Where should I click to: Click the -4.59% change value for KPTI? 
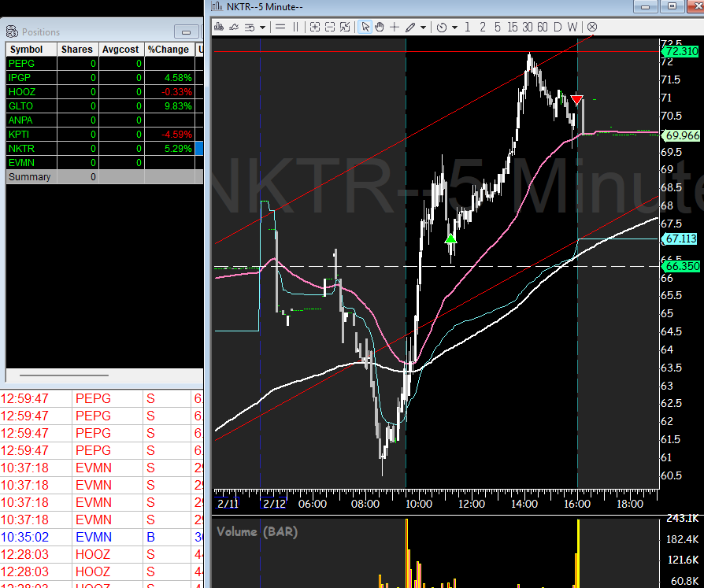(177, 134)
